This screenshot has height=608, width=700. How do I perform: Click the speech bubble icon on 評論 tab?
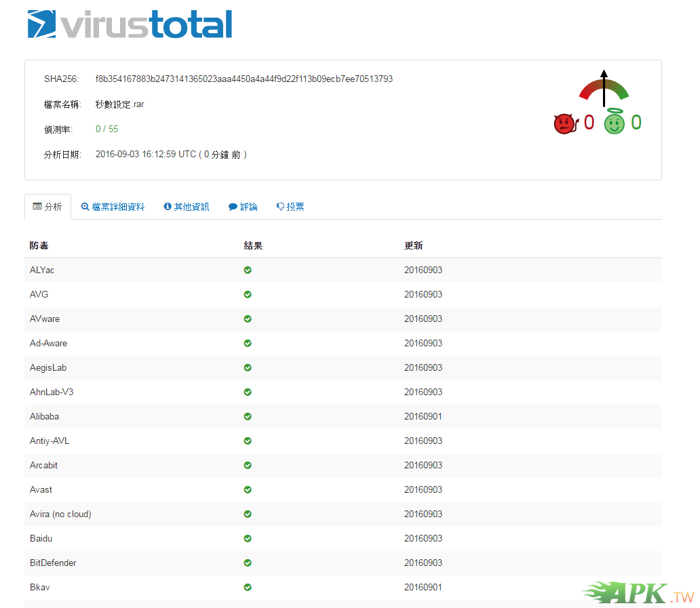point(233,207)
